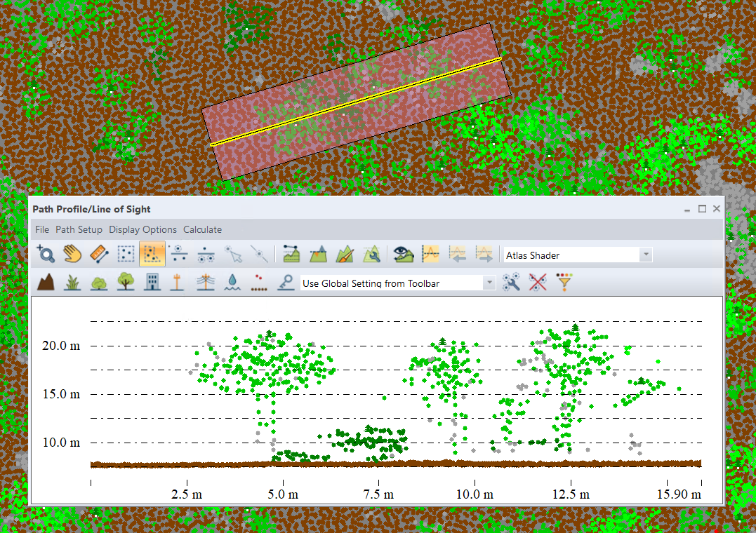Screen dimensions: 756x533
Task: Click the red dots noise classification icon
Action: (260, 282)
